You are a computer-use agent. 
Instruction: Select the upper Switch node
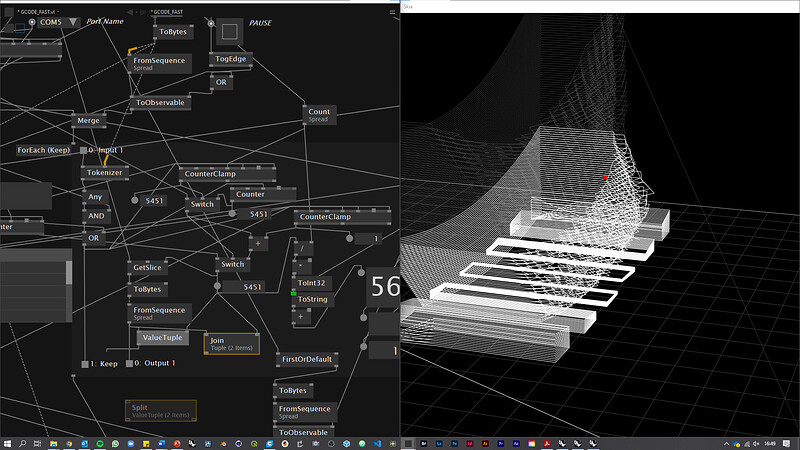203,204
